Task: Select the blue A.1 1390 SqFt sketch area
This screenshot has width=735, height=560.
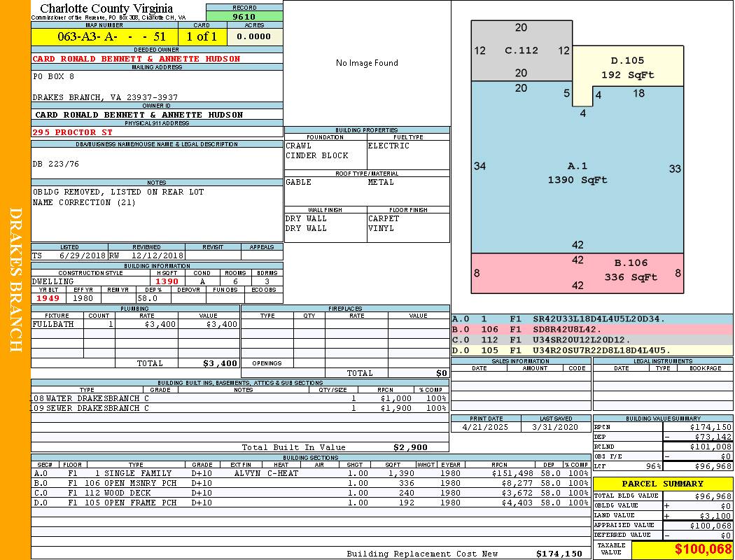Action: (x=577, y=173)
